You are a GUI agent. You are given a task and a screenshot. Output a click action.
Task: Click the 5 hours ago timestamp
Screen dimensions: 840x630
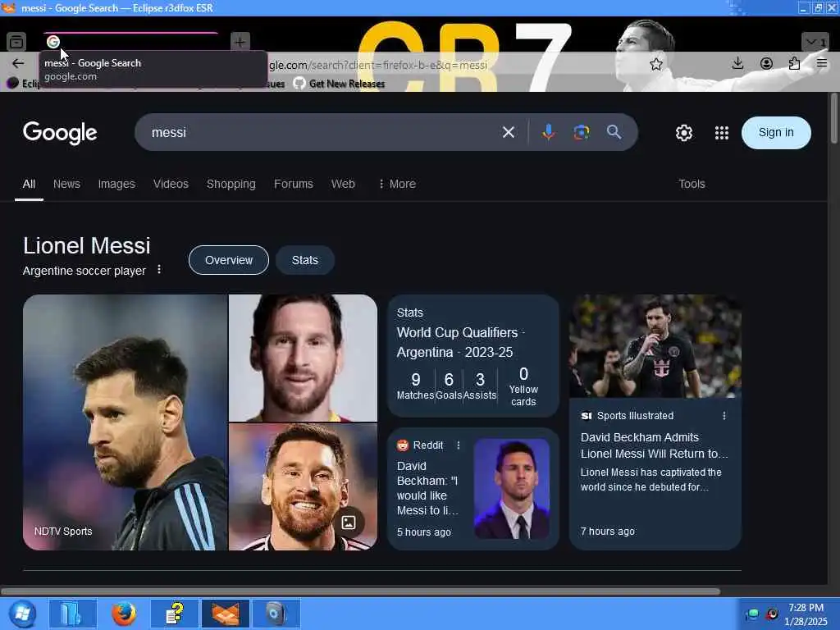[424, 532]
